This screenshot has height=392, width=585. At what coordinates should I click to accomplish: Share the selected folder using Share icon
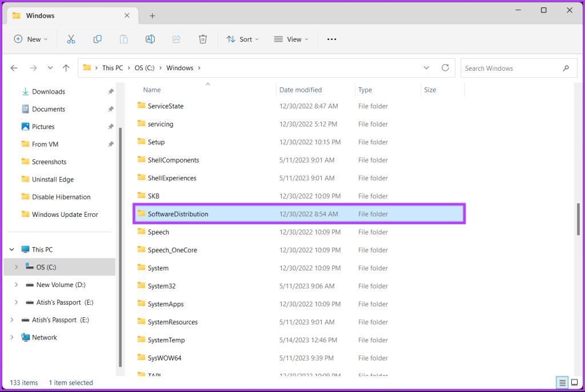(x=176, y=39)
